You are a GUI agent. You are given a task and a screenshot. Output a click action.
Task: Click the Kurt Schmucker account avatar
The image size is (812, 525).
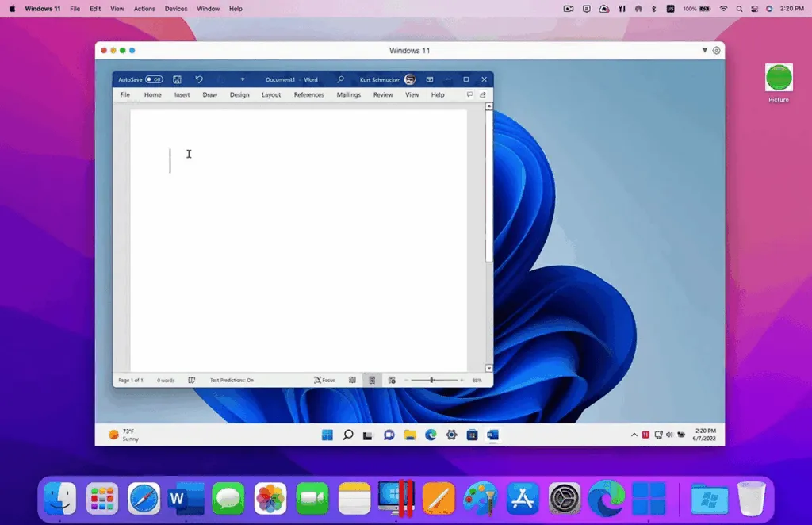410,79
